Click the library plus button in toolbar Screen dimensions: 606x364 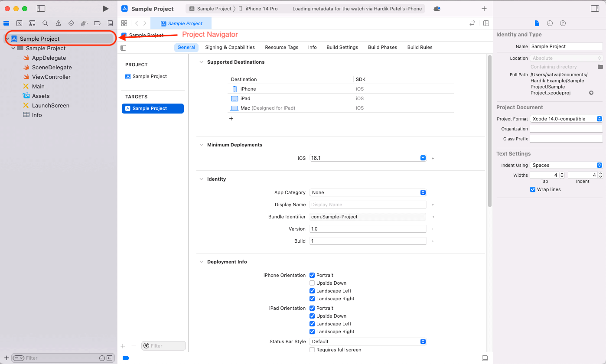tap(484, 9)
